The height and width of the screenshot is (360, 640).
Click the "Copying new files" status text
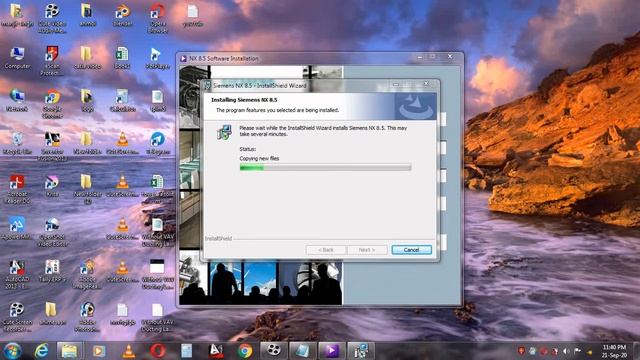click(259, 158)
